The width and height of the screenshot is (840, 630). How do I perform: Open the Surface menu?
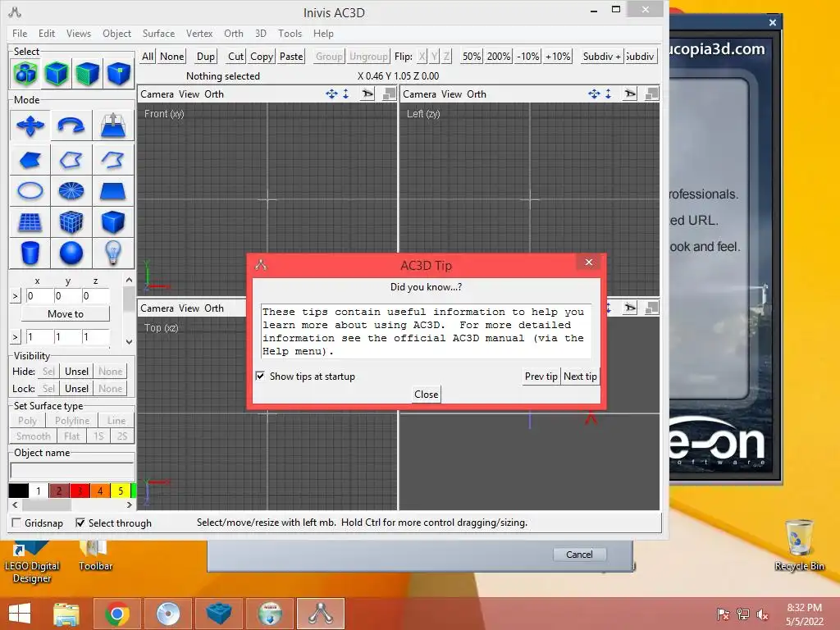(158, 33)
